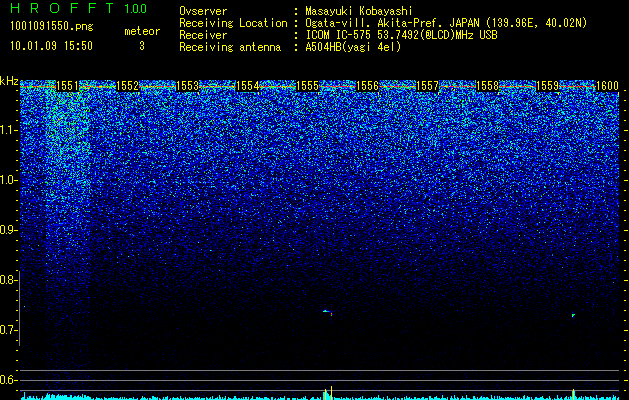Click the 0.7 kHz axis tick label
This screenshot has height=400, width=629.
8,330
